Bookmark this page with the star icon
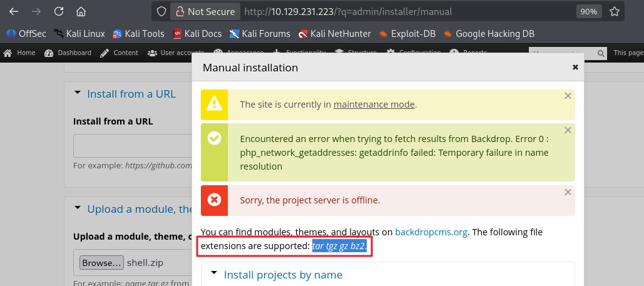Image resolution: width=644 pixels, height=286 pixels. [615, 11]
